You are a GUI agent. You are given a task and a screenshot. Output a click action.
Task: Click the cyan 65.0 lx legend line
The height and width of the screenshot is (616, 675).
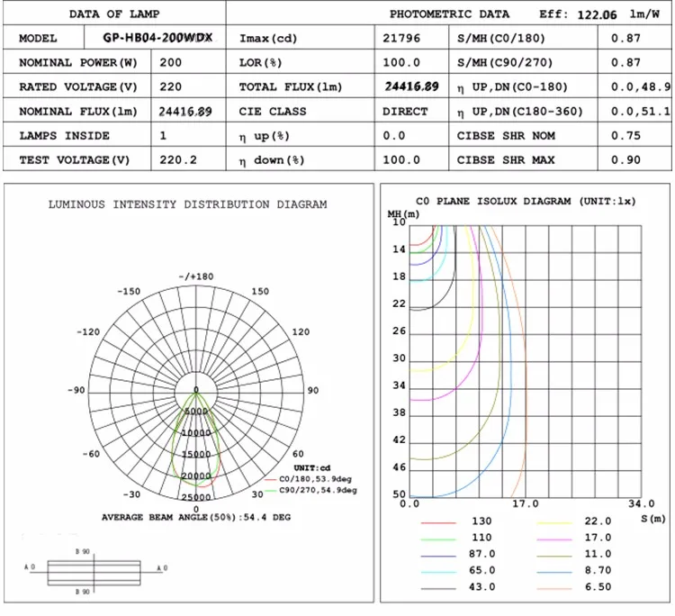pyautogui.click(x=438, y=573)
